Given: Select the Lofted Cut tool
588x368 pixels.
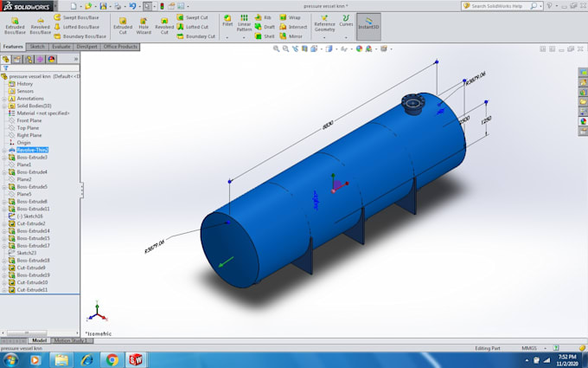Looking at the screenshot, I should (193, 27).
